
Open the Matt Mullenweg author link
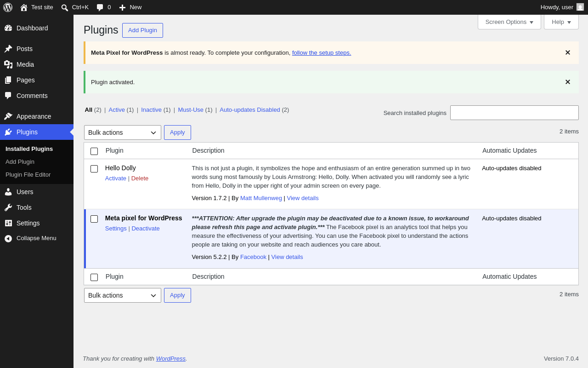[261, 198]
